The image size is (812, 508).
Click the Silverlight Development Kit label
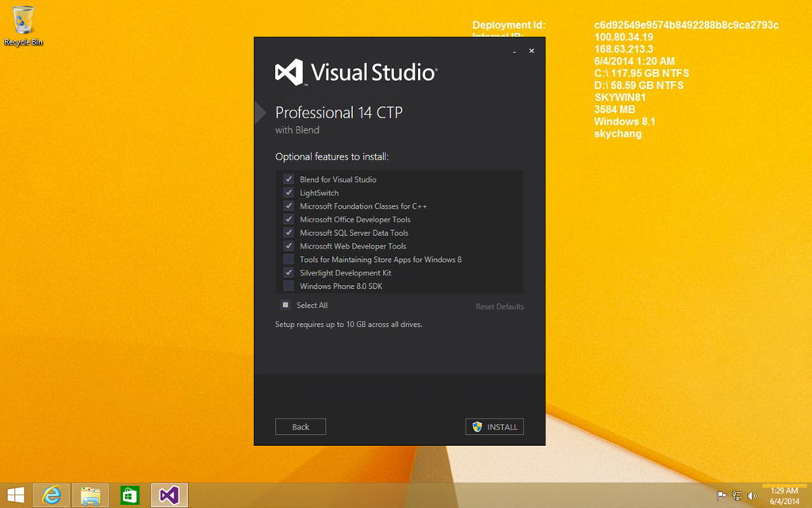coord(346,273)
